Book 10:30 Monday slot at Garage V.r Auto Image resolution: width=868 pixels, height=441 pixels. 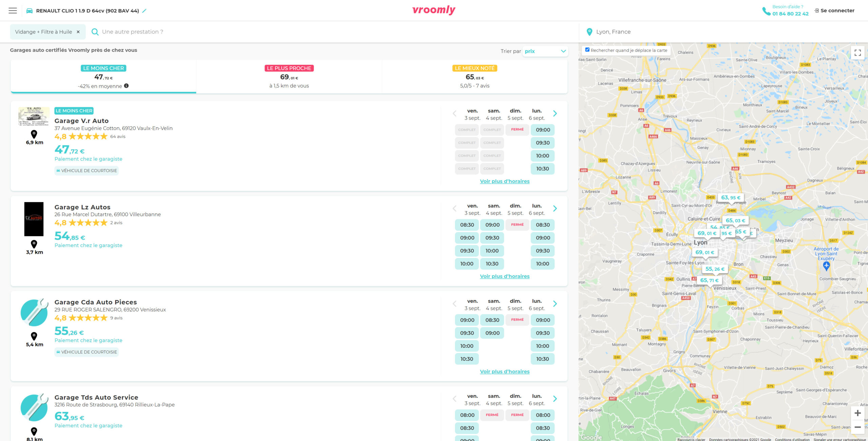coord(542,169)
